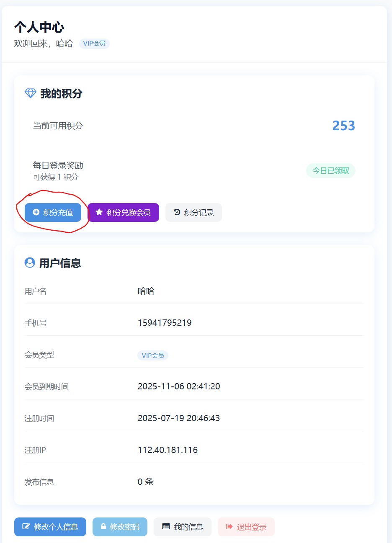This screenshot has width=392, height=543.
Task: Click the username value 哈哈 in 用户信息
Action: [146, 291]
